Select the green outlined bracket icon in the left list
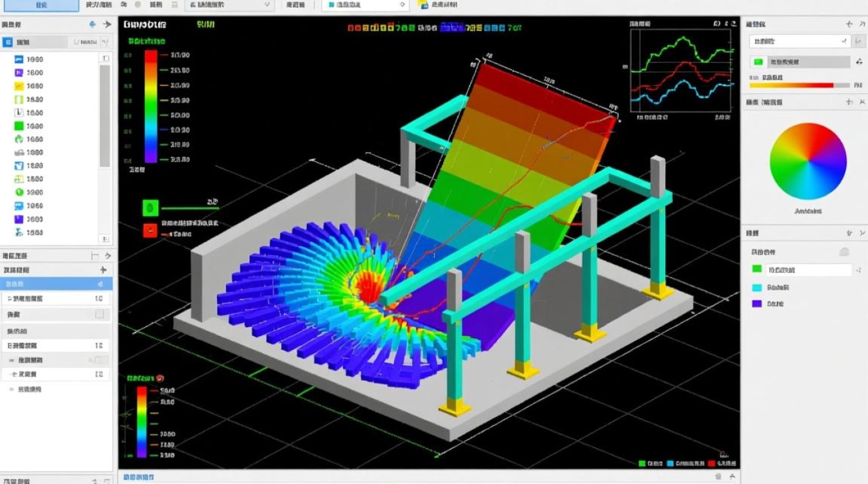Screen dimensions: 868x484 pos(19,99)
